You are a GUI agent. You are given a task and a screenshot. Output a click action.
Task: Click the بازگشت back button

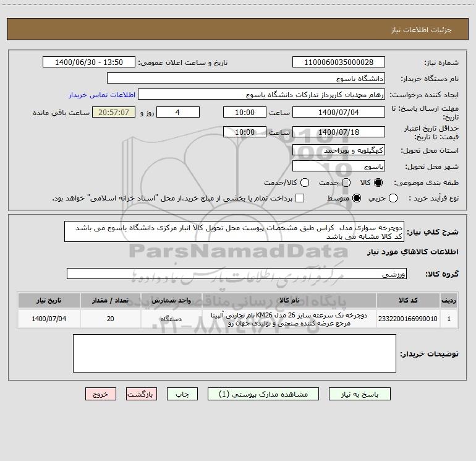(x=142, y=394)
